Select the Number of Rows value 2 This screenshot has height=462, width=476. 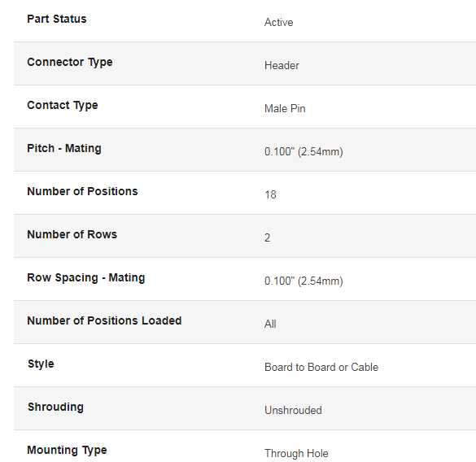[267, 238]
